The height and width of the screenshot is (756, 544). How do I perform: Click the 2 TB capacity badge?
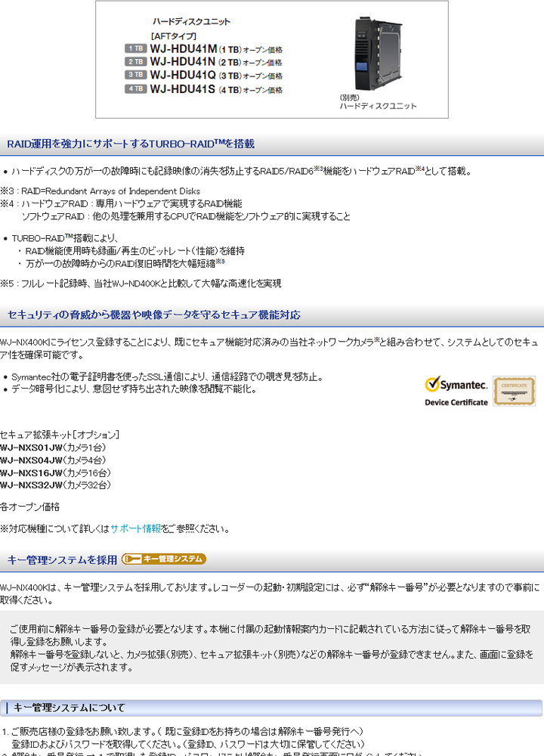click(135, 62)
